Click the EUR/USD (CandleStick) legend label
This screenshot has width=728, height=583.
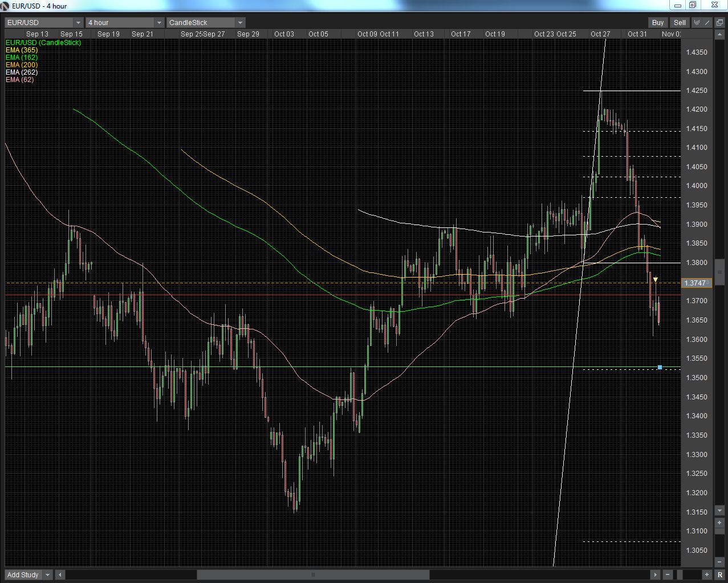tap(43, 43)
